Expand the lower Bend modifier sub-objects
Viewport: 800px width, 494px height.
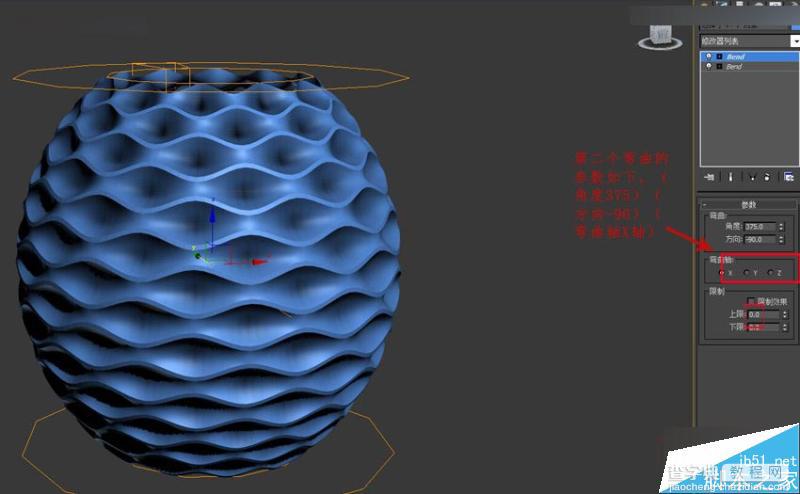pos(719,66)
